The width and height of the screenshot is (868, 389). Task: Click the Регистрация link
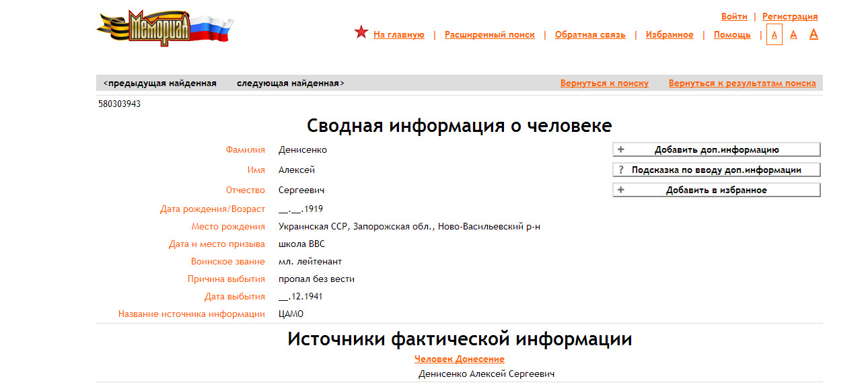[790, 17]
